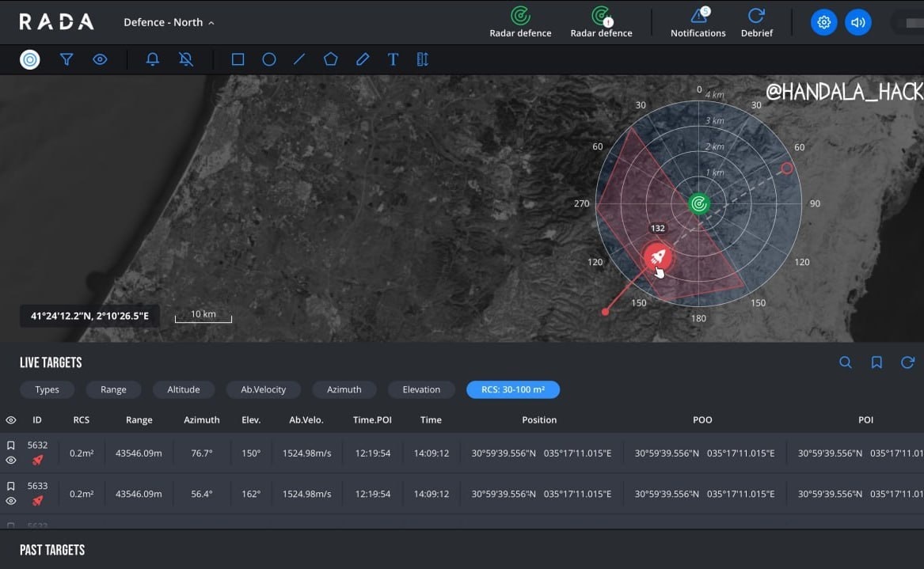This screenshot has height=569, width=924.
Task: Choose the pencil freehand tool
Action: pyautogui.click(x=363, y=59)
